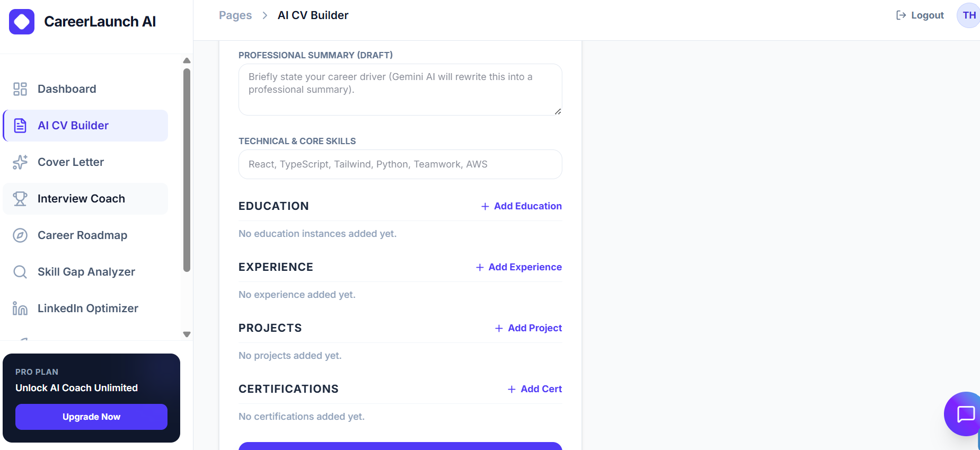This screenshot has width=980, height=450.
Task: Click the LinkedIn Optimizer icon
Action: [x=20, y=308]
